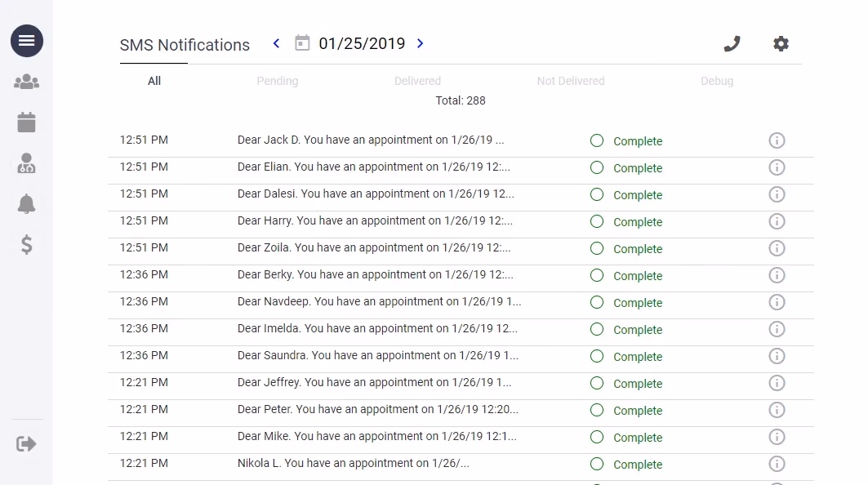The height and width of the screenshot is (485, 868).
Task: Switch to the Pending tab
Action: click(277, 81)
